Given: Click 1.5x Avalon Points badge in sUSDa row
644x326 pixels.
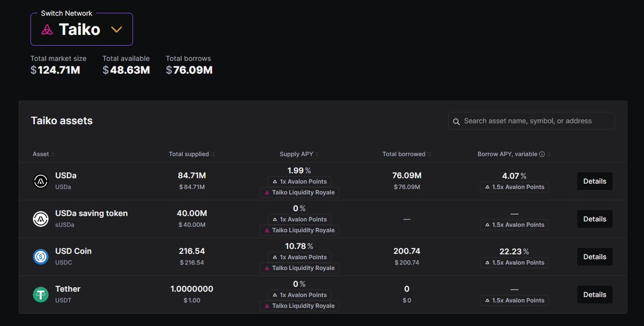Looking at the screenshot, I should coord(514,224).
